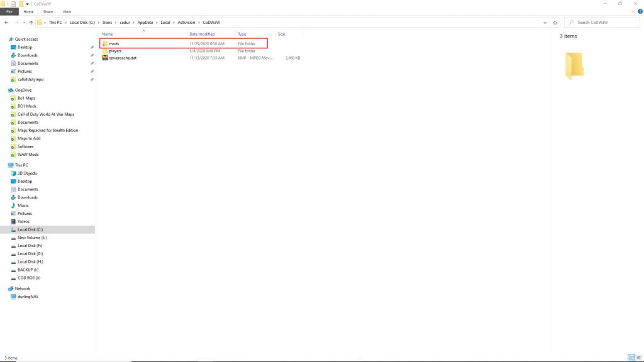The height and width of the screenshot is (362, 644).
Task: Select the OneDrive cloud icon in sidebar
Action: pyautogui.click(x=11, y=90)
